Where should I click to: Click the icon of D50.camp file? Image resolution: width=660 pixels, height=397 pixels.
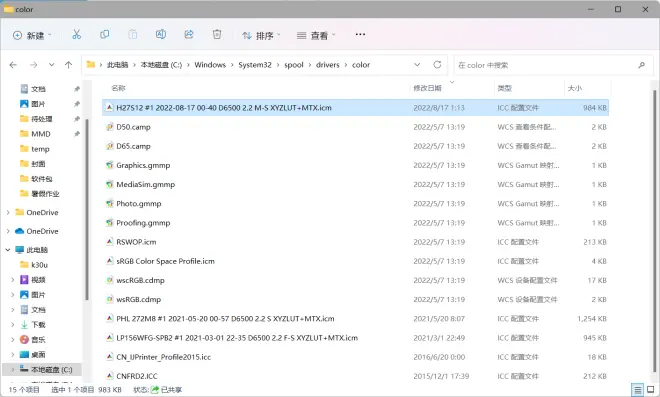(109, 127)
